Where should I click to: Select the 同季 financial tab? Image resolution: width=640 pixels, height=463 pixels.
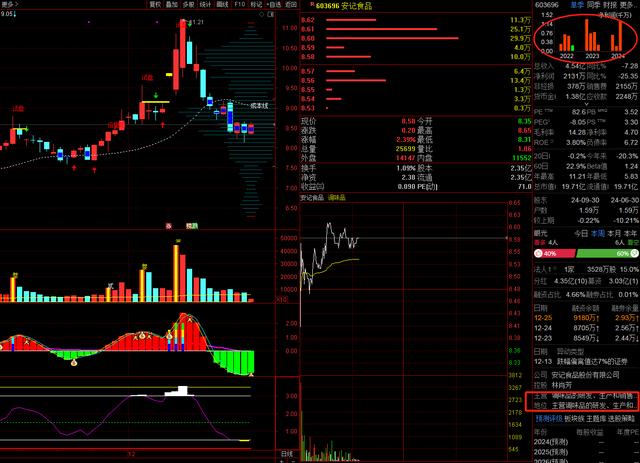(x=593, y=5)
